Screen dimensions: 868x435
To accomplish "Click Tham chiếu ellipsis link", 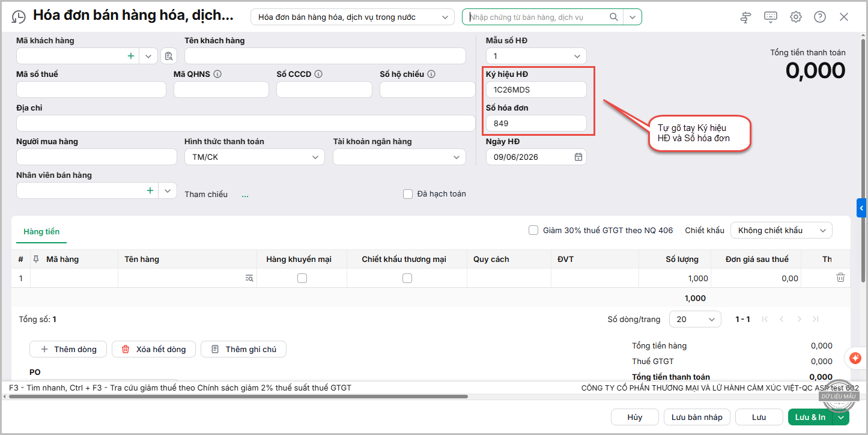I will 245,195.
